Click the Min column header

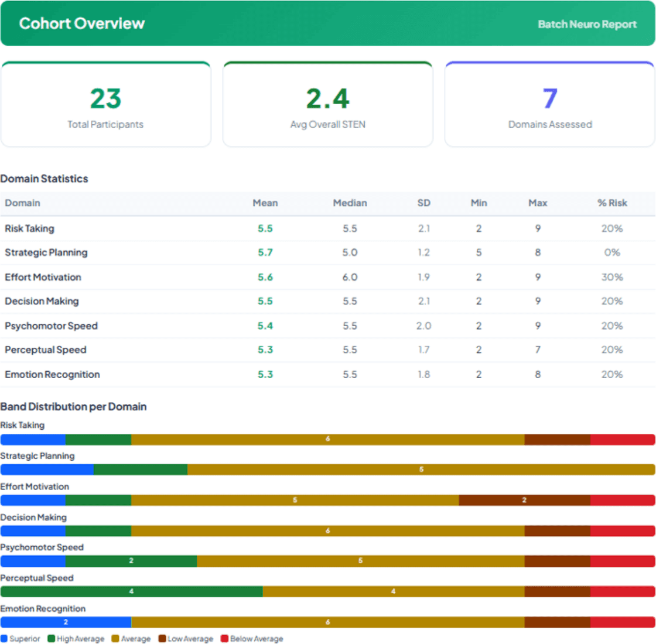pos(479,203)
